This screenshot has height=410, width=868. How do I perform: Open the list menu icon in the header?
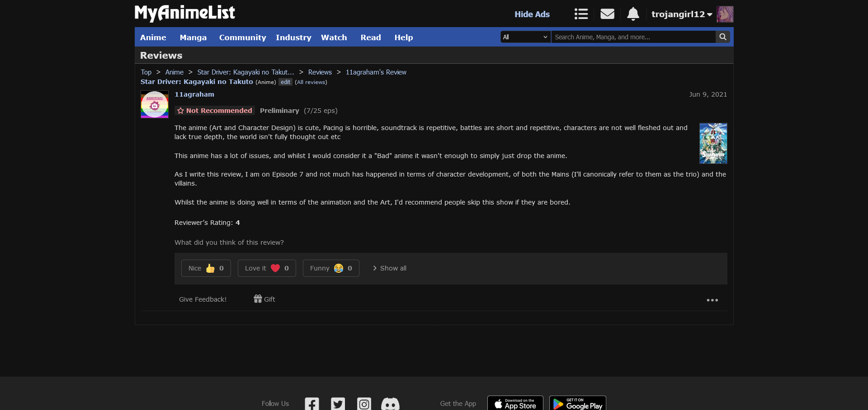[581, 14]
